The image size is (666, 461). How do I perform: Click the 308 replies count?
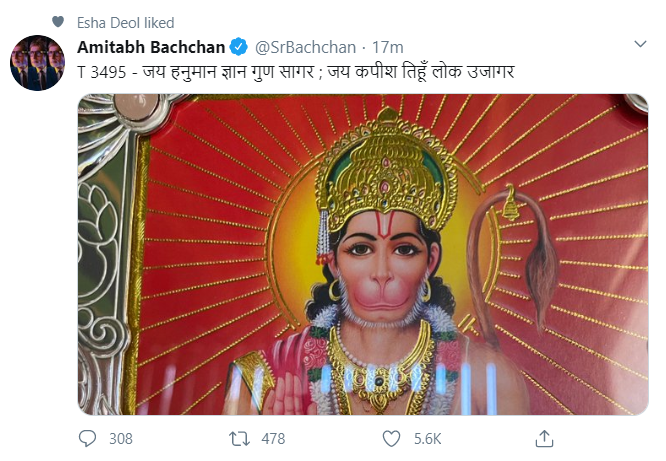pos(120,438)
